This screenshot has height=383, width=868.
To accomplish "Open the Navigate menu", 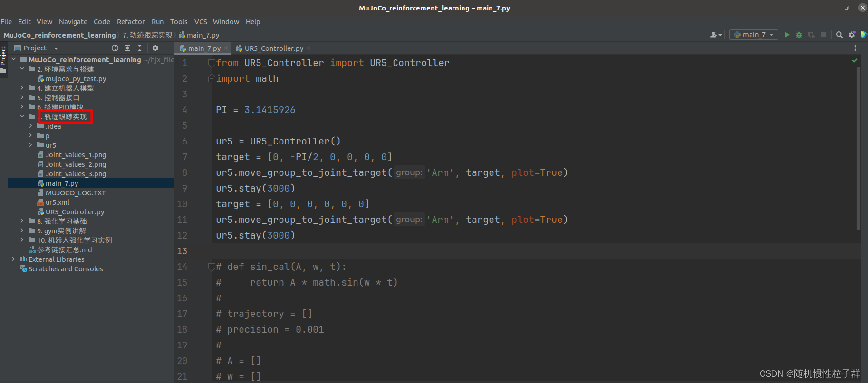I will 73,22.
